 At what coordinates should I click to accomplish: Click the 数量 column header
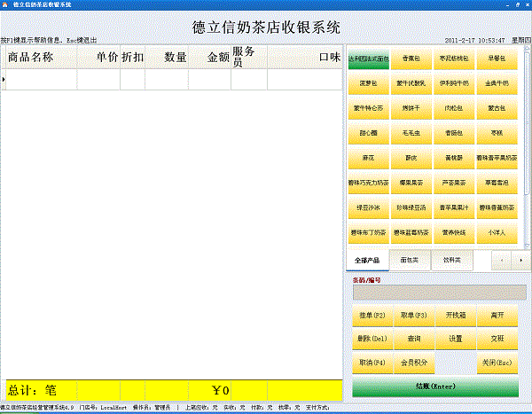(167, 57)
